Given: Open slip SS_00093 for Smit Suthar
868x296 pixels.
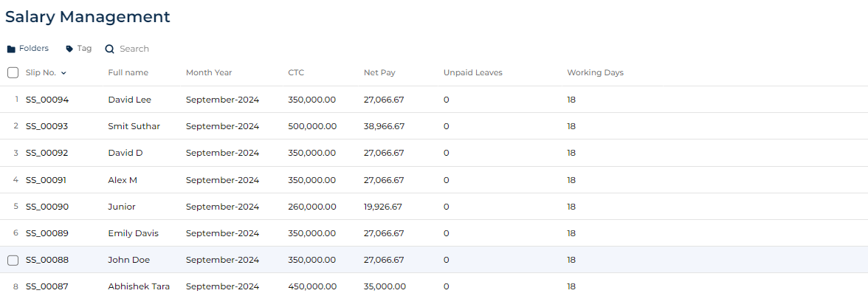Looking at the screenshot, I should (x=46, y=126).
